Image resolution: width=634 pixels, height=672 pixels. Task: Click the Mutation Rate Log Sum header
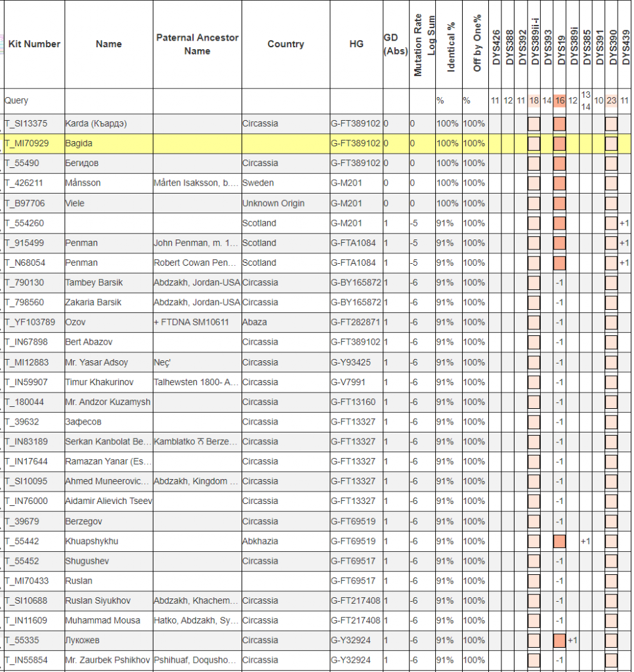click(x=423, y=44)
